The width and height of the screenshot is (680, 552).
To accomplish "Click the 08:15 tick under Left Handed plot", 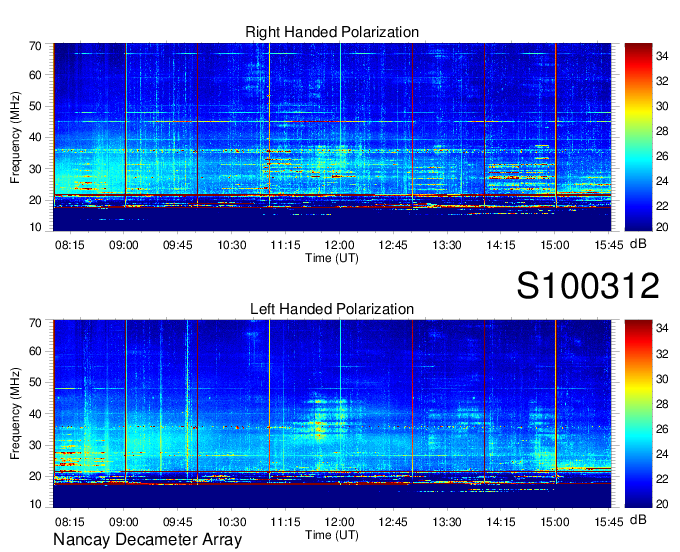I will pos(69,522).
